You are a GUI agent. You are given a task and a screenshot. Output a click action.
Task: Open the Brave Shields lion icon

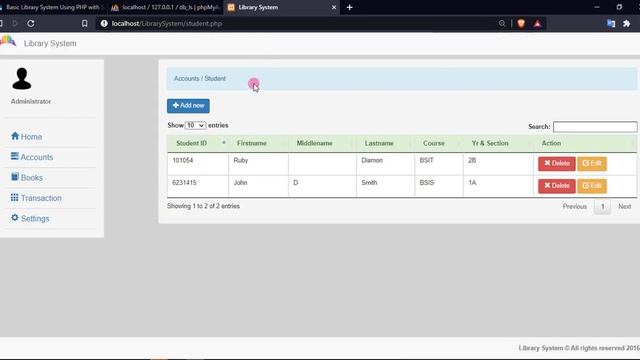521,24
